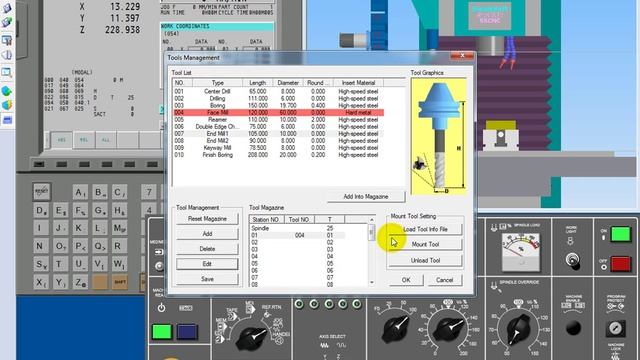
Task: Click the green ON button at right panel
Action: pyautogui.click(x=620, y=234)
